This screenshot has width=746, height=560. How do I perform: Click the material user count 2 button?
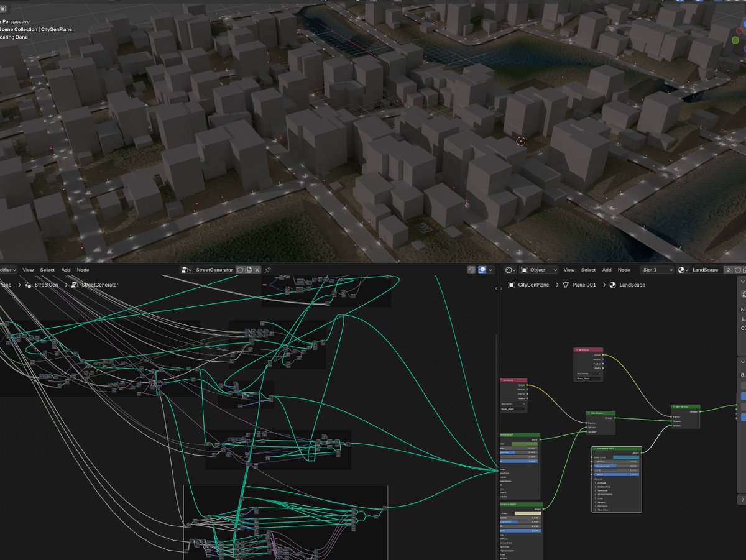point(729,270)
